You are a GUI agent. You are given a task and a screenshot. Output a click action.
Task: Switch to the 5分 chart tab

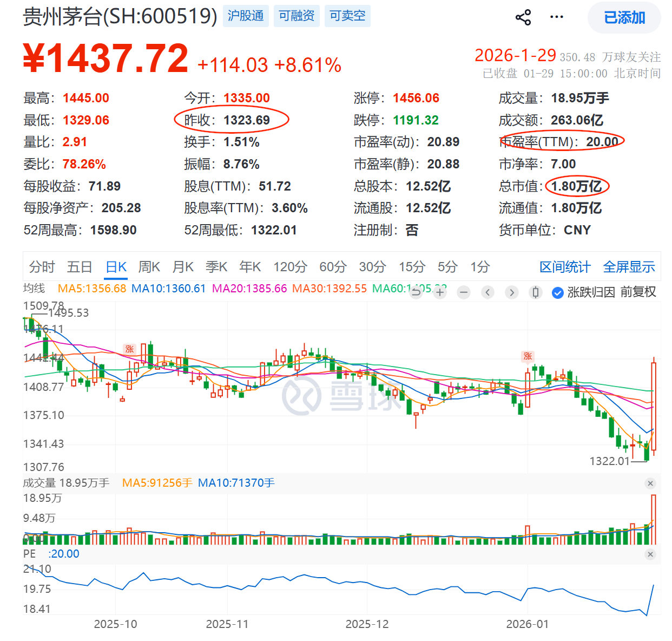(447, 267)
